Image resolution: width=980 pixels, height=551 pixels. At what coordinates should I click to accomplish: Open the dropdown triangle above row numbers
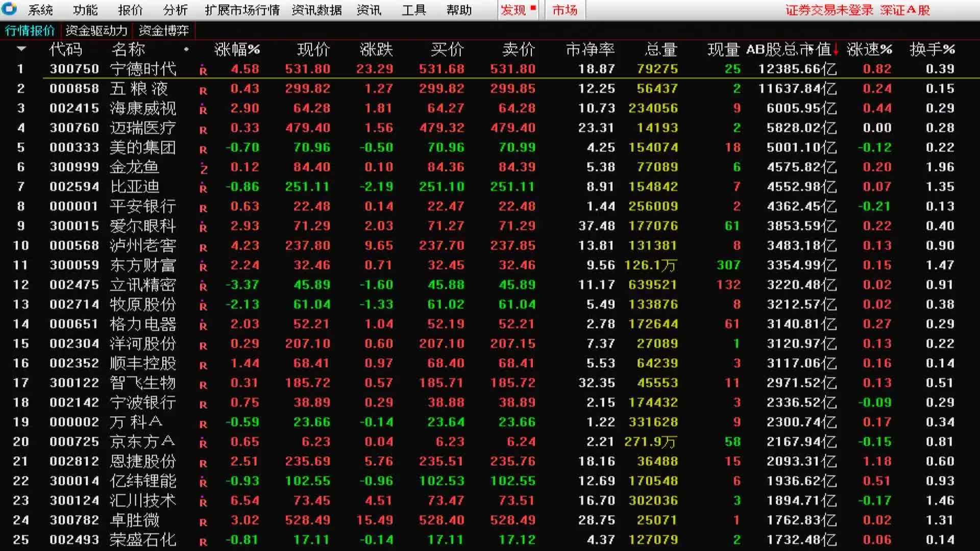(21, 49)
